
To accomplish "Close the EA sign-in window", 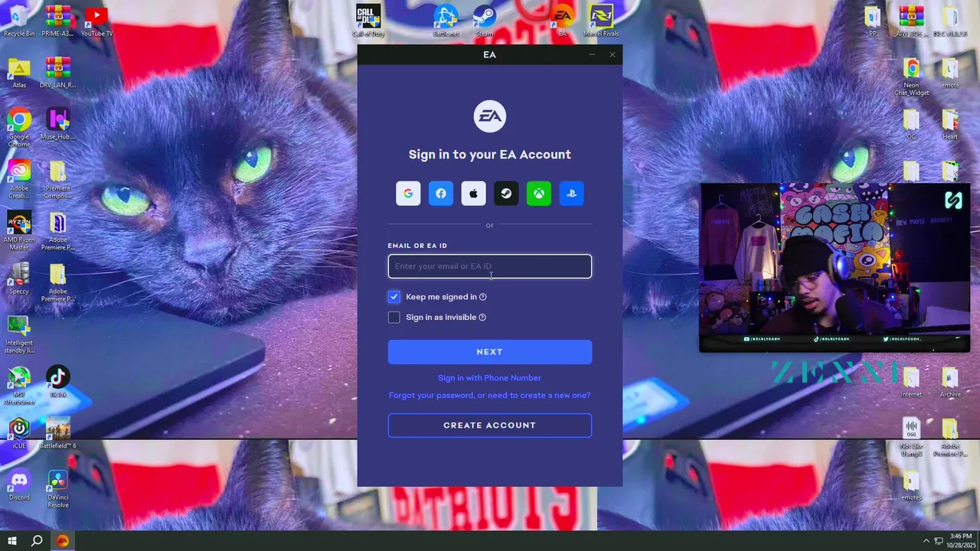I will point(612,54).
